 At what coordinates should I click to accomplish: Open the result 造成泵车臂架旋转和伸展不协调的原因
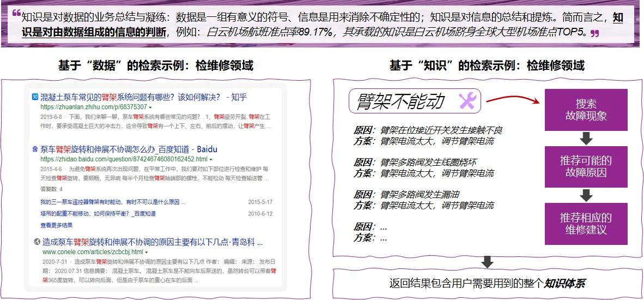pyautogui.click(x=153, y=242)
